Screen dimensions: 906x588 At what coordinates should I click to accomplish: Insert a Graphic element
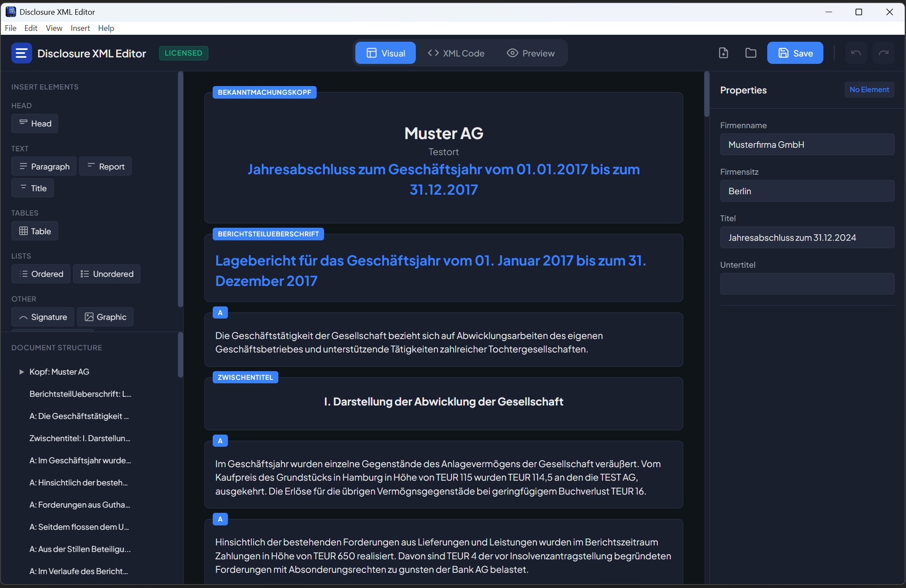coord(105,317)
